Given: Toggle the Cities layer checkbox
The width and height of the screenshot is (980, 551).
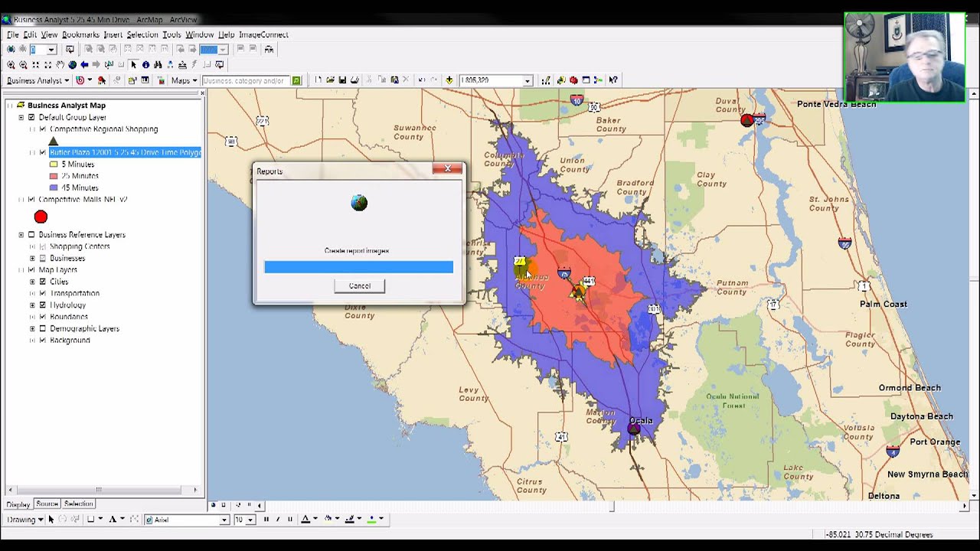Looking at the screenshot, I should pos(43,282).
